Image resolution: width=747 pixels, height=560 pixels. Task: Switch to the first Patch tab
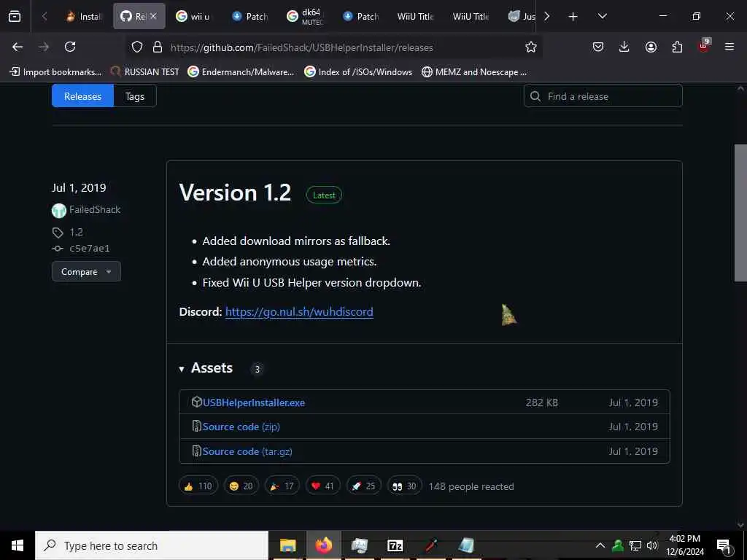tap(249, 17)
